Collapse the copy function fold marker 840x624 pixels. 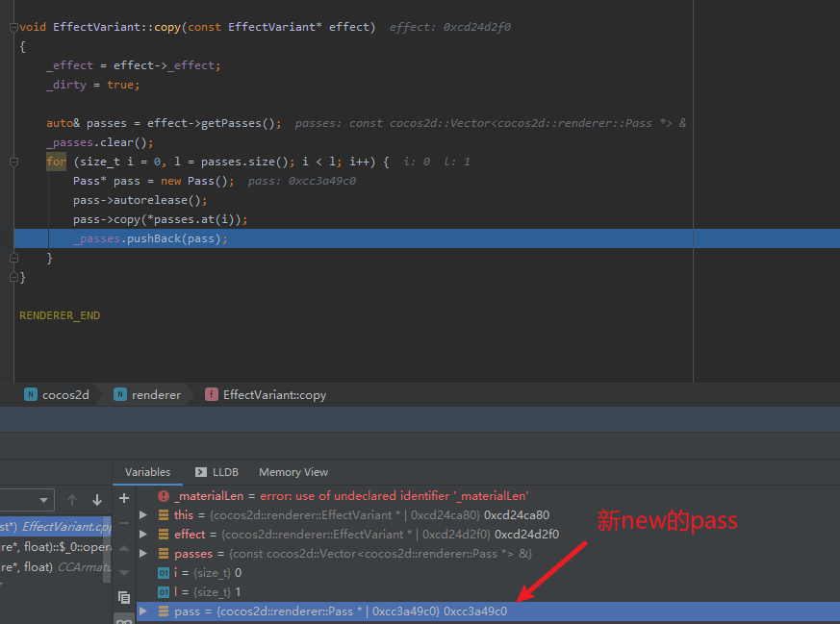[13, 27]
